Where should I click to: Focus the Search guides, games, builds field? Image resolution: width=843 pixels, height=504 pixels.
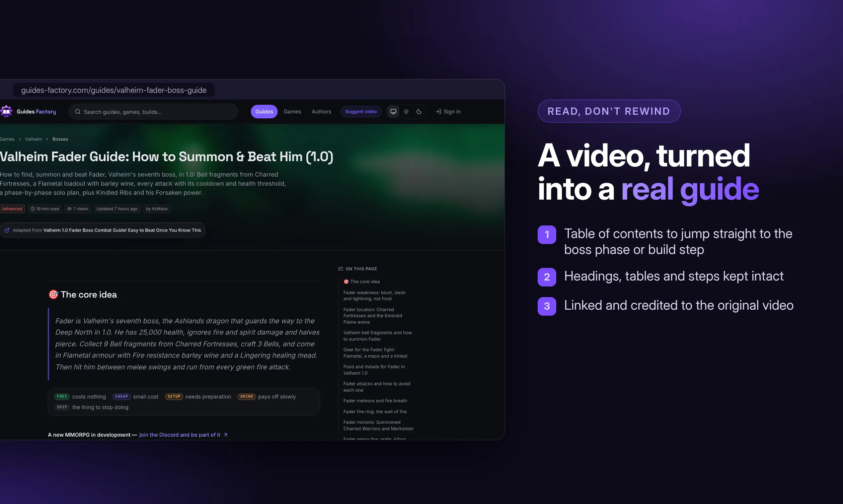click(x=153, y=112)
